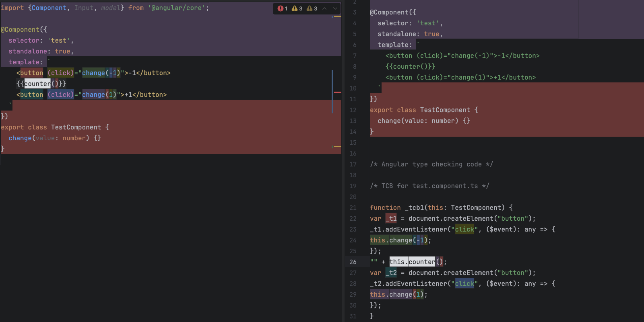Image resolution: width=644 pixels, height=322 pixels.
Task: Click highlighted 'click' string on line 23
Action: pyautogui.click(x=464, y=229)
